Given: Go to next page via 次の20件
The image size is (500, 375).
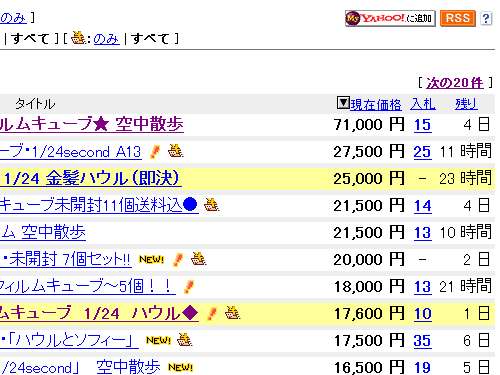Looking at the screenshot, I should [x=455, y=83].
